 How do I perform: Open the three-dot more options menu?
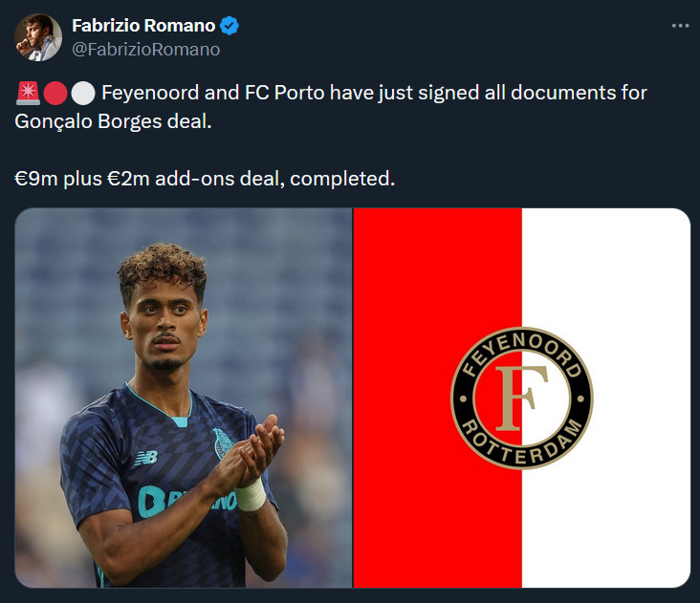(x=680, y=26)
